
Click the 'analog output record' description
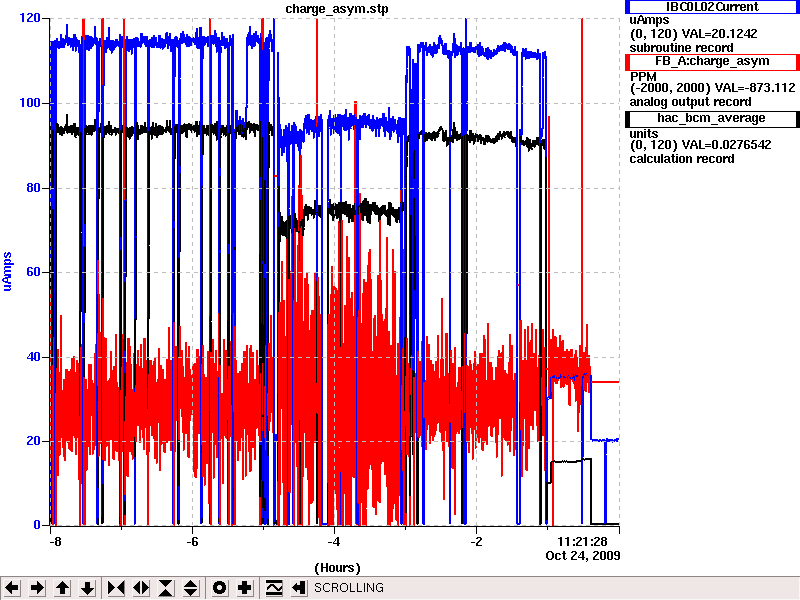pyautogui.click(x=690, y=102)
